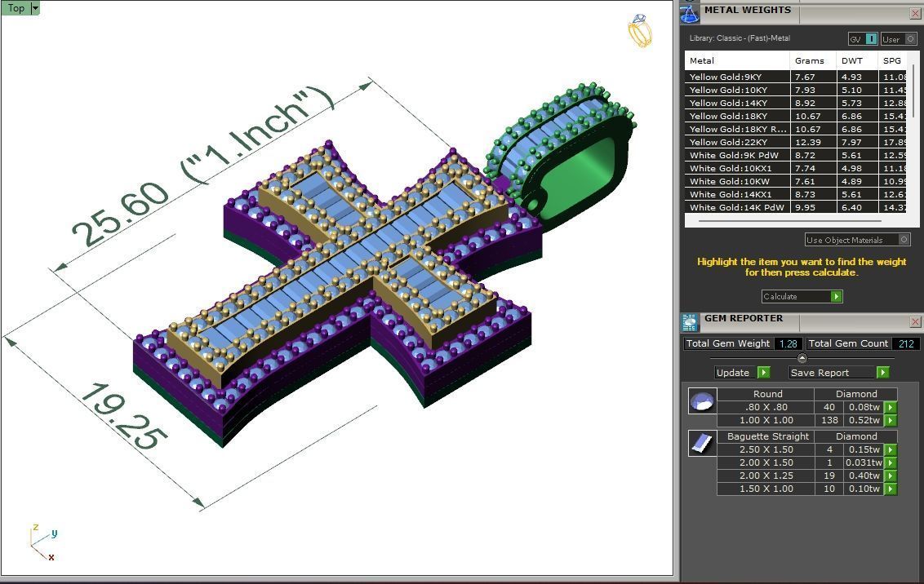Close the Metal Weights panel
The height and width of the screenshot is (584, 924).
[915, 14]
